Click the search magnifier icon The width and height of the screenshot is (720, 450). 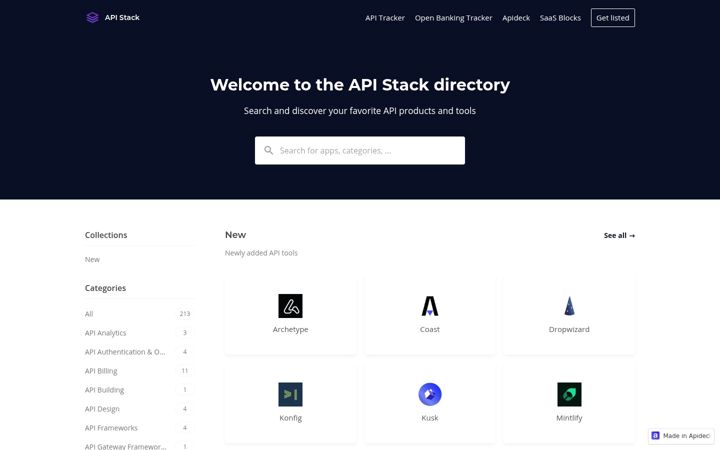click(269, 150)
